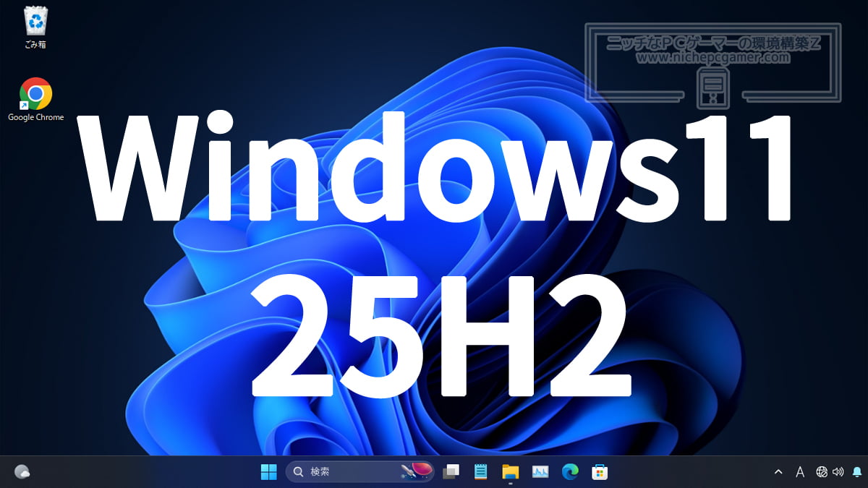Viewport: 868px width, 488px height.
Task: Open Task View from the taskbar
Action: (451, 472)
